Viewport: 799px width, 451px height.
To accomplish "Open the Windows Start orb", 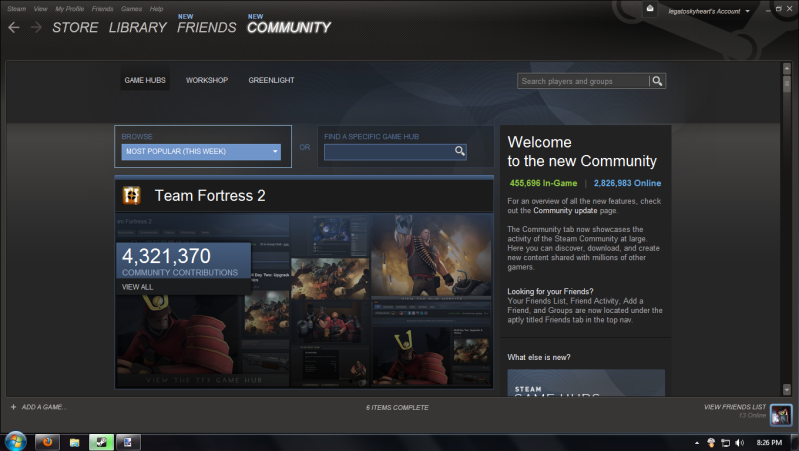I will [x=15, y=442].
